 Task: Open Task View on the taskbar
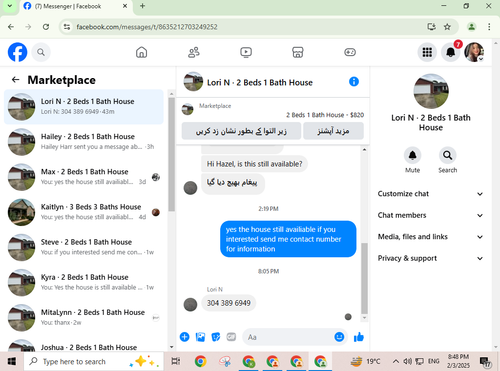point(176,361)
